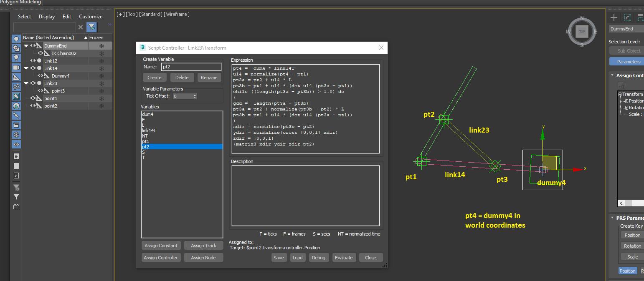The width and height of the screenshot is (644, 281).
Task: Toggle the cameras display filter icon
Action: [x=16, y=68]
